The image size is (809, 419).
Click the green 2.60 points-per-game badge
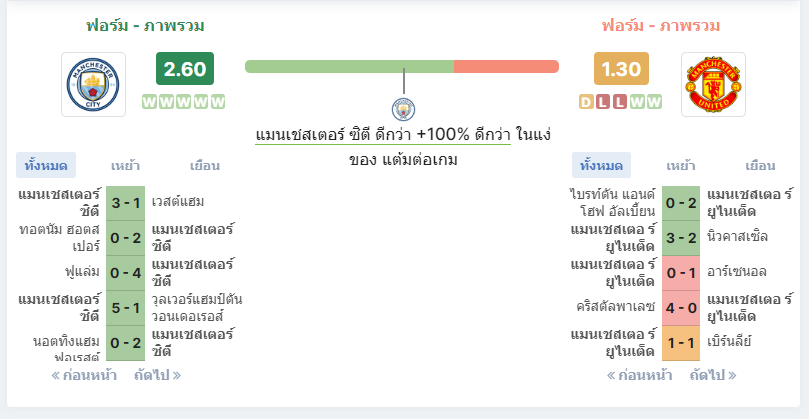pos(185,69)
